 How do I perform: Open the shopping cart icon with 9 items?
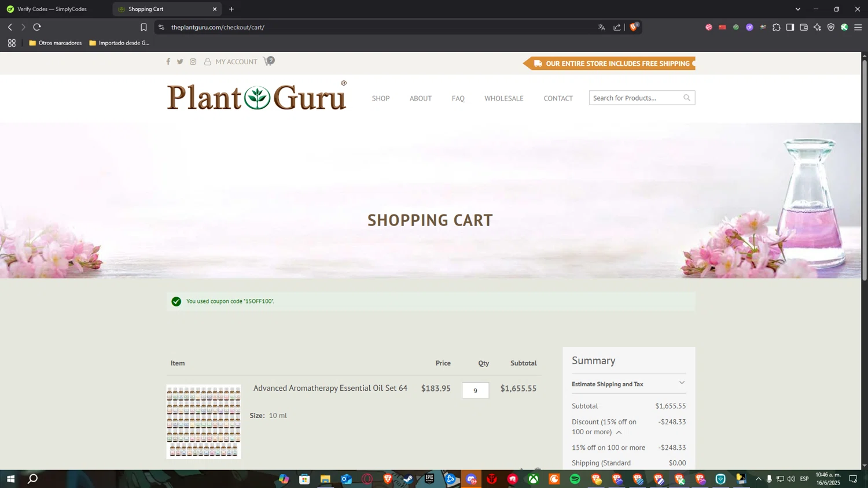click(269, 61)
